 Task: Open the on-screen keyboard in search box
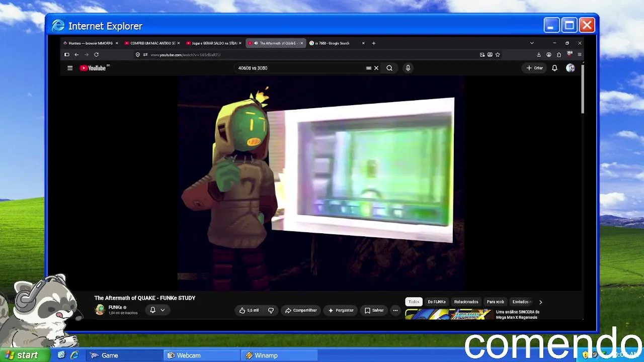(x=369, y=68)
